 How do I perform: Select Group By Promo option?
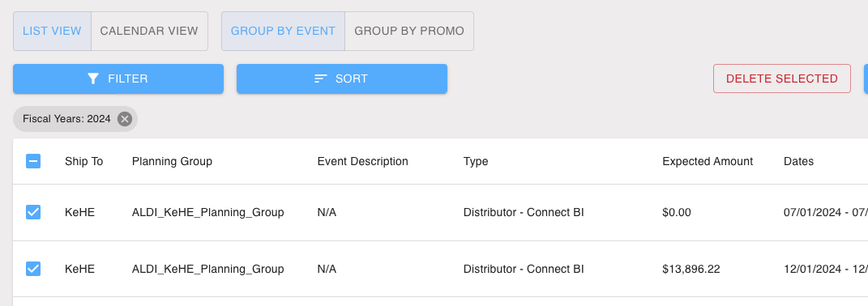(x=409, y=31)
